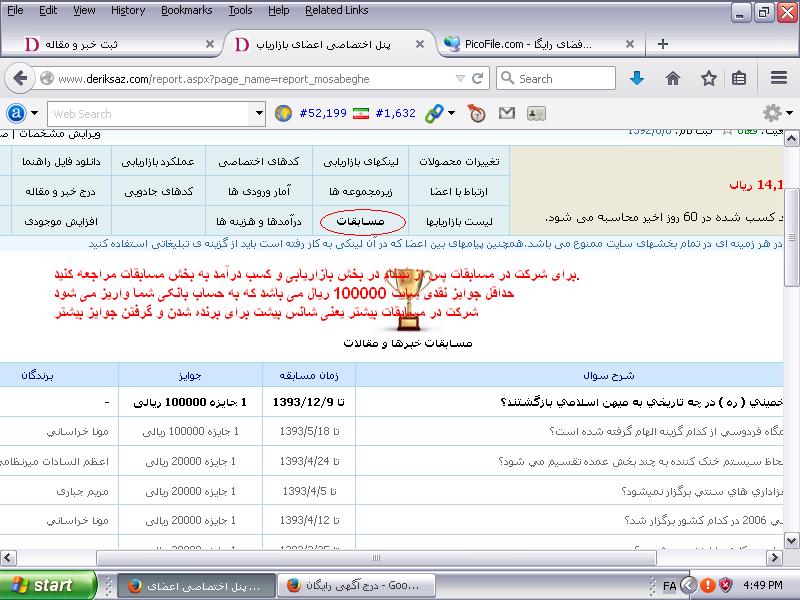
Task: Open the toolbar settings gear icon
Action: (x=772, y=113)
